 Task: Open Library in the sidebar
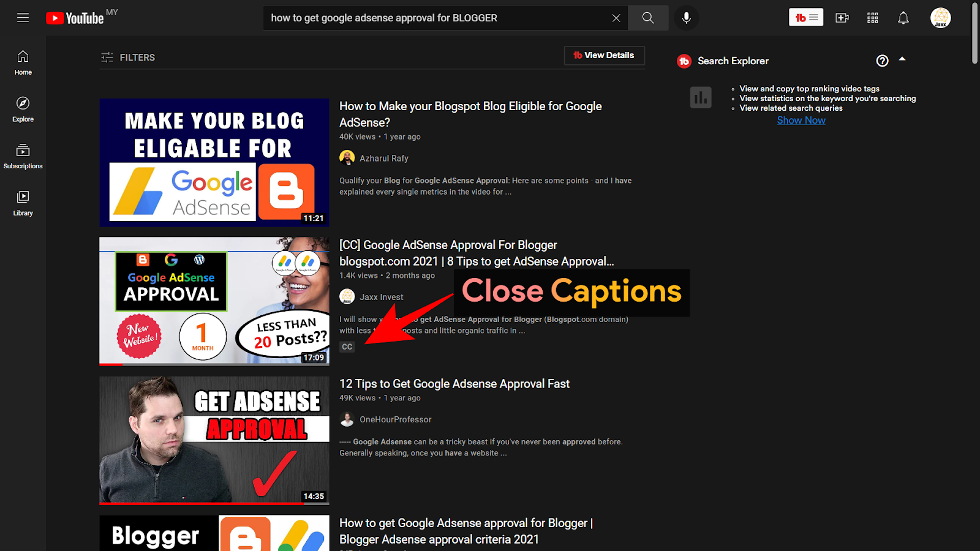pyautogui.click(x=23, y=204)
